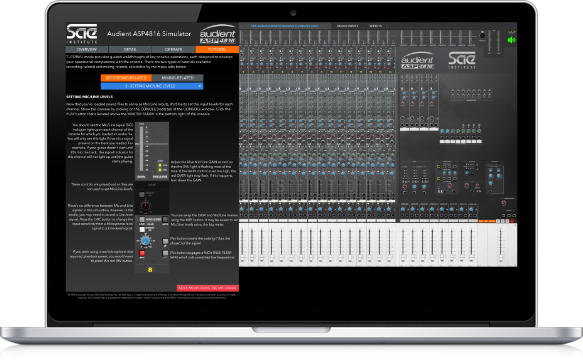This screenshot has width=583, height=361.
Task: Click the master fader on the console
Action: 501,245
